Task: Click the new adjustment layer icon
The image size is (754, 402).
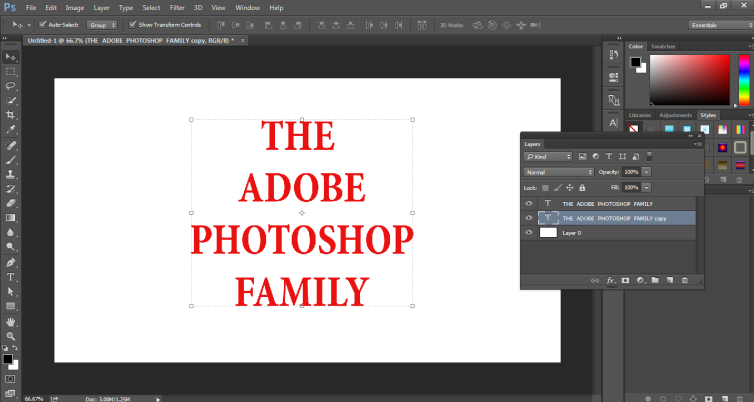Action: [x=640, y=280]
